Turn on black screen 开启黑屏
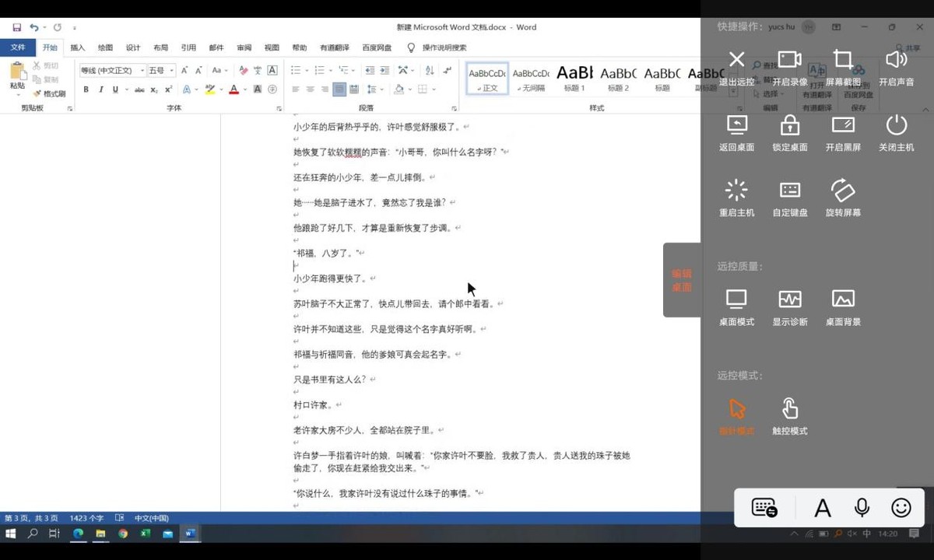Viewport: 934px width, 560px height. pos(843,125)
